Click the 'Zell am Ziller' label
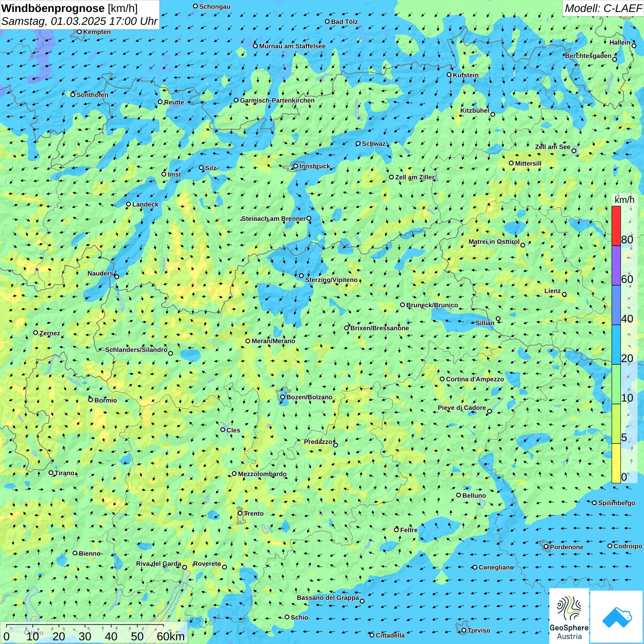 [415, 177]
